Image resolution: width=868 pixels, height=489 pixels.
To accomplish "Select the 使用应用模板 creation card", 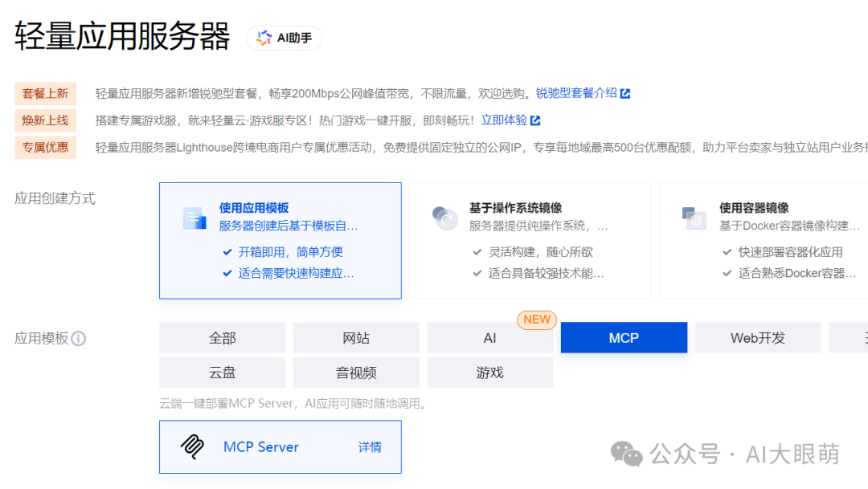I will 280,241.
